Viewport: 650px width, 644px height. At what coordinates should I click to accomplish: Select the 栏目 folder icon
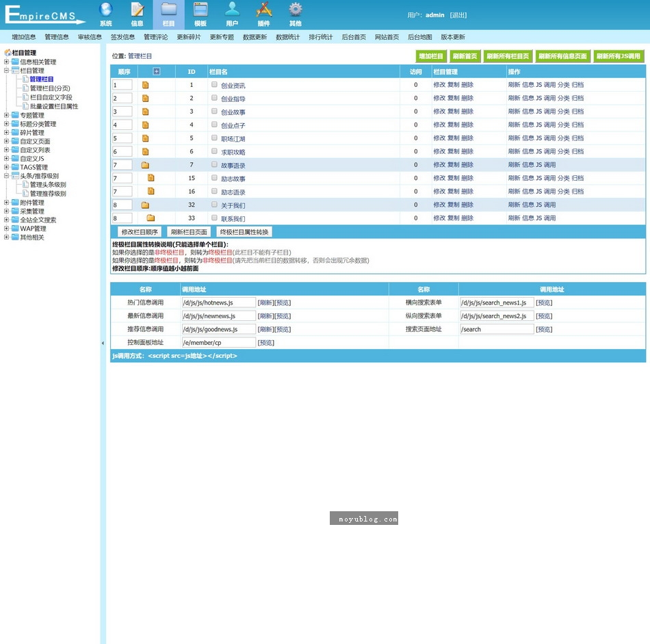(169, 10)
